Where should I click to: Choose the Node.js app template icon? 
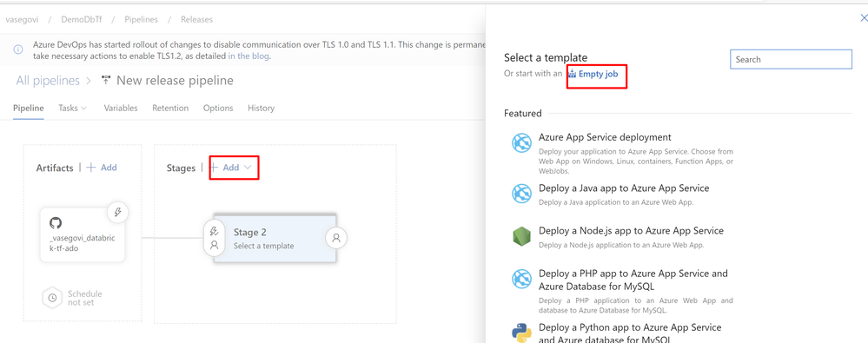pyautogui.click(x=521, y=237)
